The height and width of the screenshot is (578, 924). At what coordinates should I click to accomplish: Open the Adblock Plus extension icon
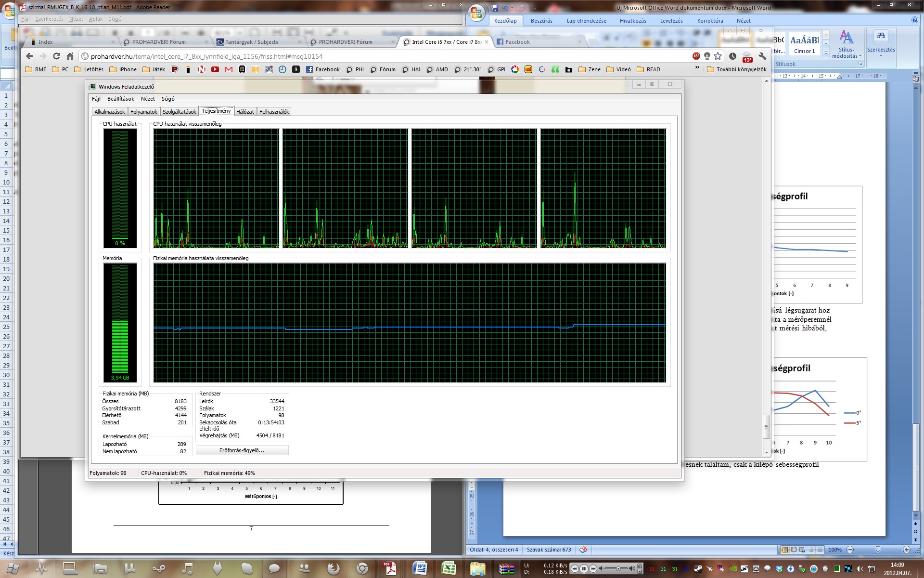(x=696, y=56)
